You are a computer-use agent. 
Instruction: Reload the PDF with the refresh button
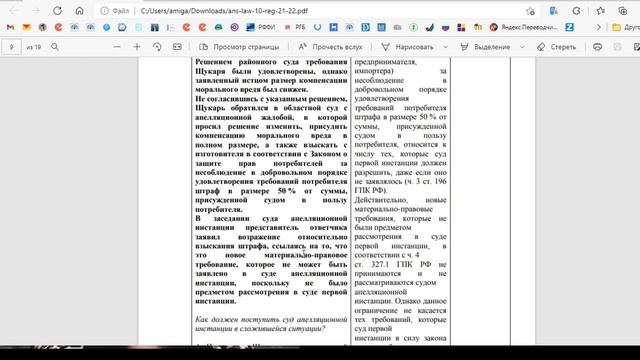pyautogui.click(x=57, y=11)
